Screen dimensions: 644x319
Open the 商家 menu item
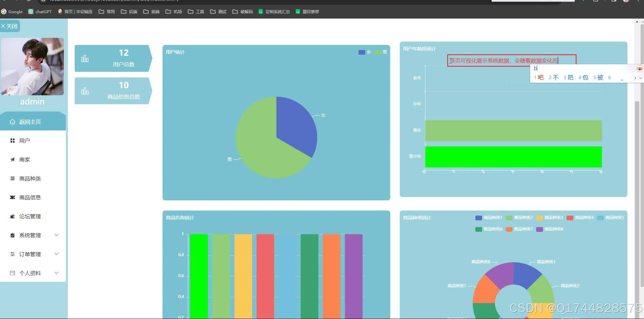33,159
